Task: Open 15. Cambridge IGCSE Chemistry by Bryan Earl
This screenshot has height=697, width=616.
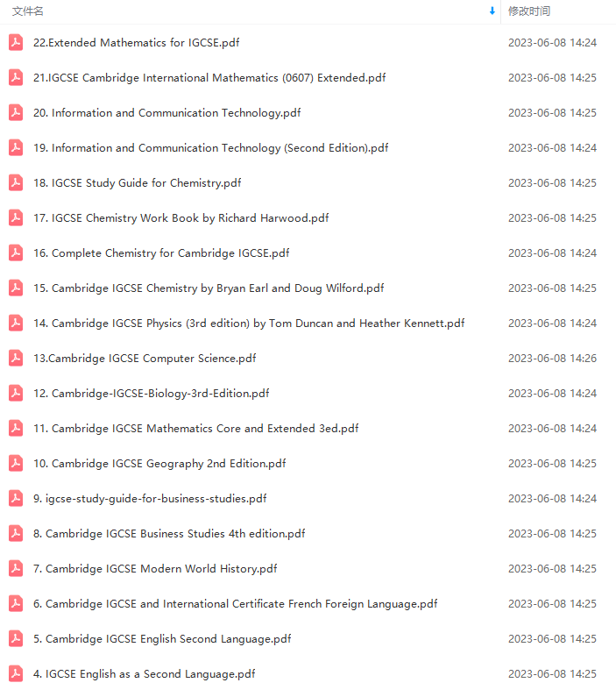Action: tap(209, 288)
